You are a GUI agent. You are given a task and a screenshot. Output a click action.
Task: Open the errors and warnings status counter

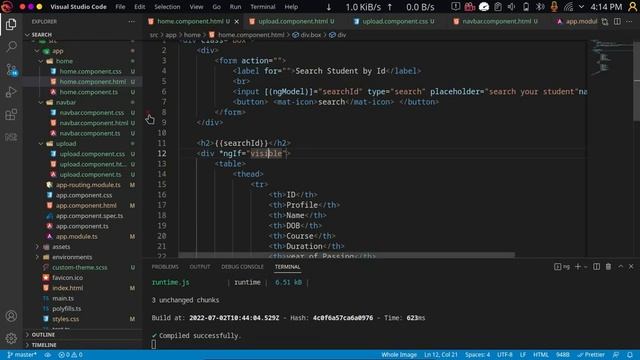(x=70, y=355)
